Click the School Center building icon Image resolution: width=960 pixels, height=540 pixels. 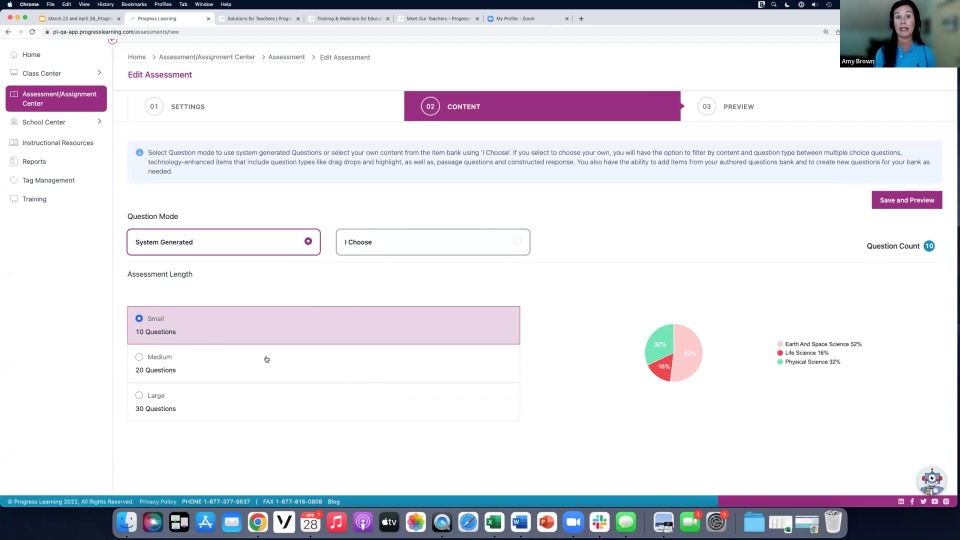(x=14, y=122)
